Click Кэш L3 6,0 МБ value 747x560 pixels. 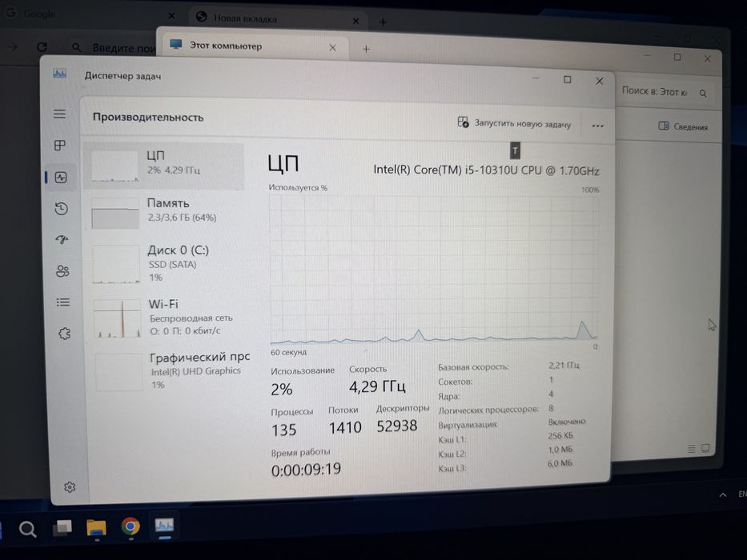[560, 463]
